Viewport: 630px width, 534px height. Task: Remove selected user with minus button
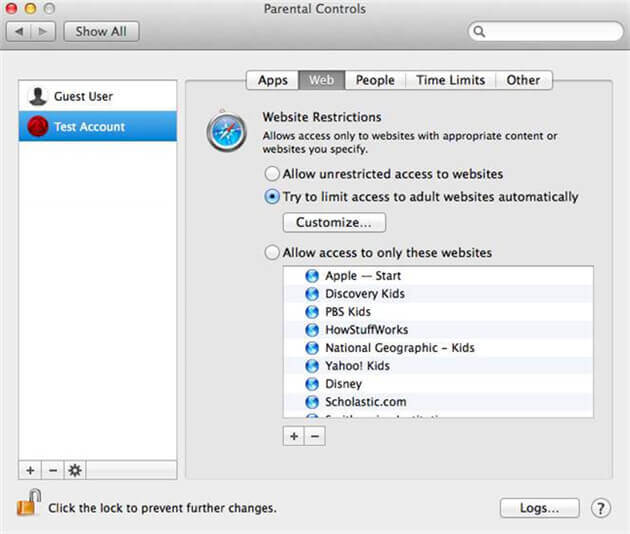[52, 470]
